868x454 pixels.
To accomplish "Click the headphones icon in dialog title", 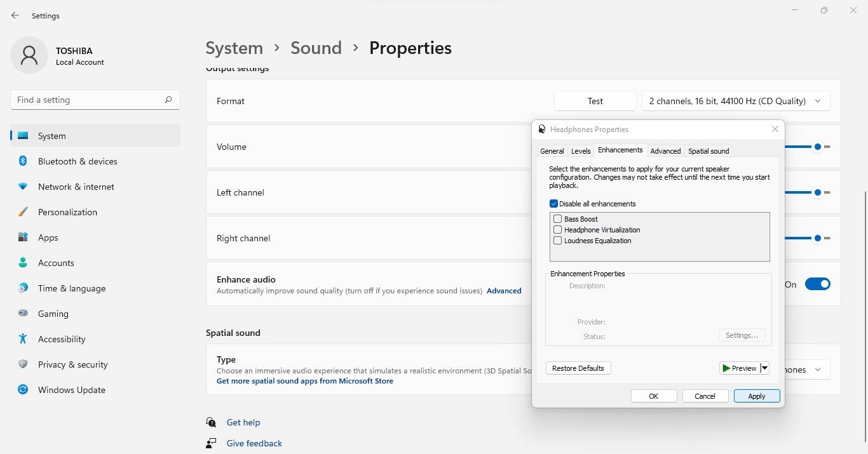I will (x=541, y=129).
